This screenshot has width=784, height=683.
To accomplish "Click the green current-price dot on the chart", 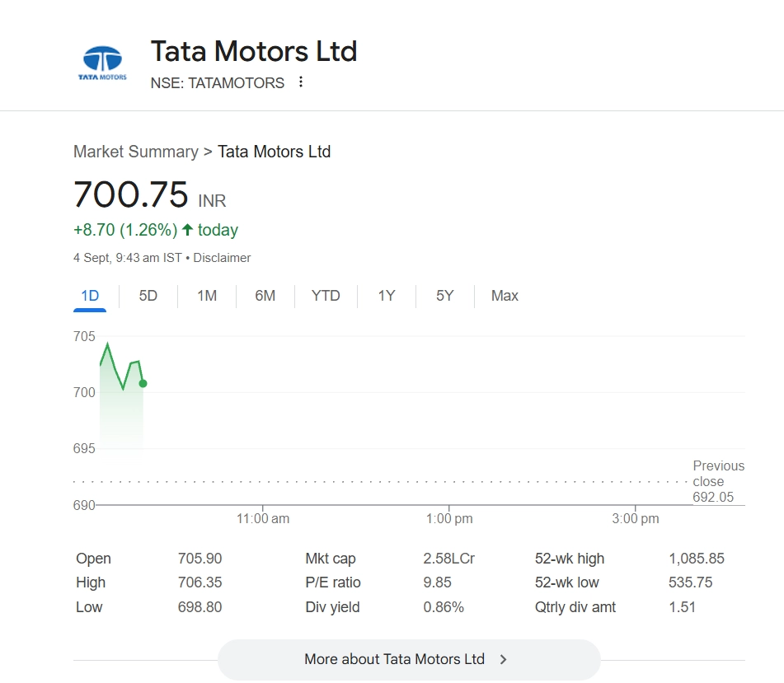I will coord(143,383).
